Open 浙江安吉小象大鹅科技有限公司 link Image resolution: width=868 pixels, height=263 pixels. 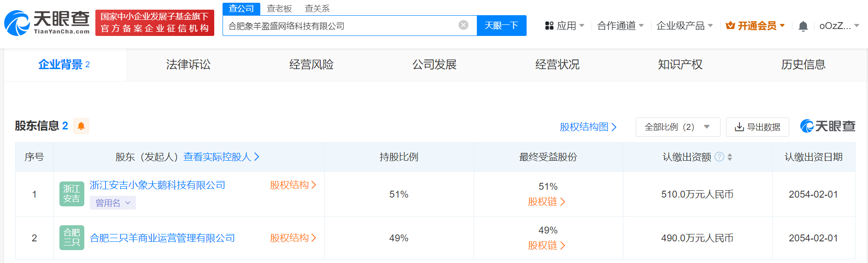pos(157,185)
